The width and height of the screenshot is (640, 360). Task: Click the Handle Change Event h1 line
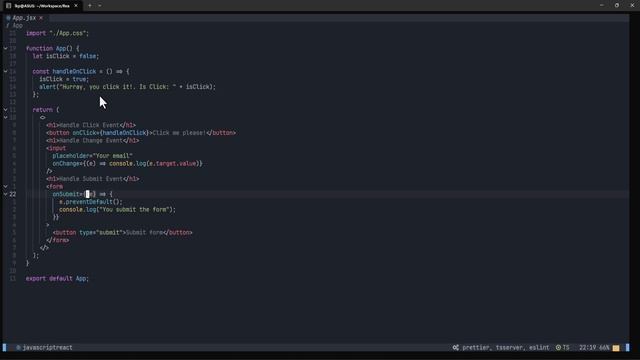point(93,140)
